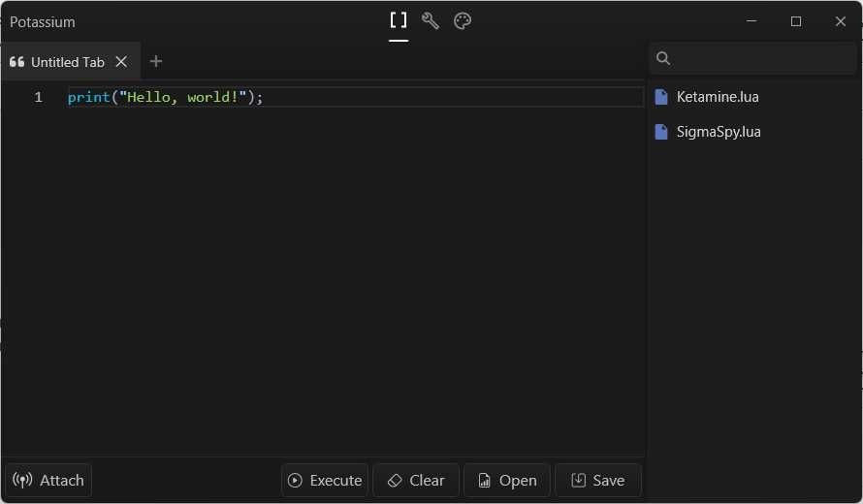The height and width of the screenshot is (504, 863).
Task: Run the script with Execute
Action: (325, 481)
